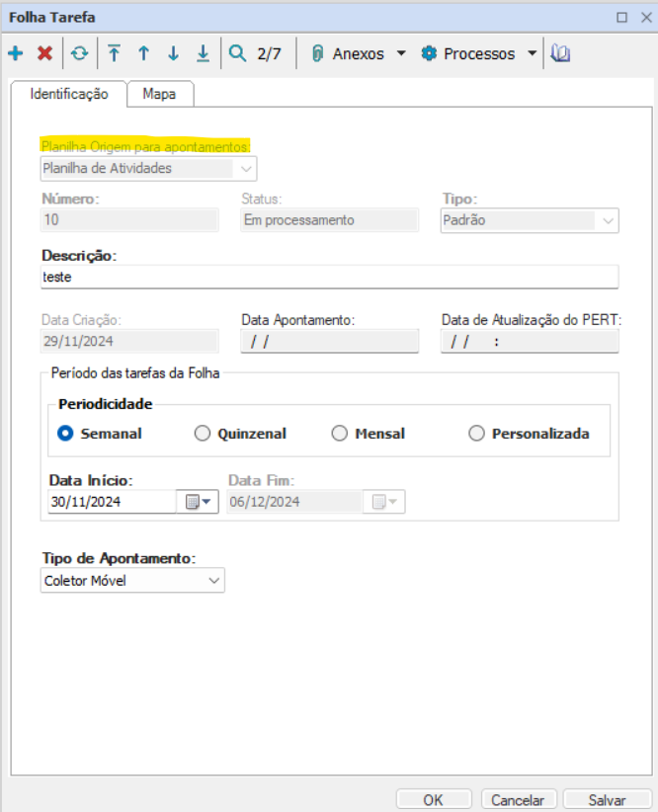Switch to the Mapa tab

[160, 94]
